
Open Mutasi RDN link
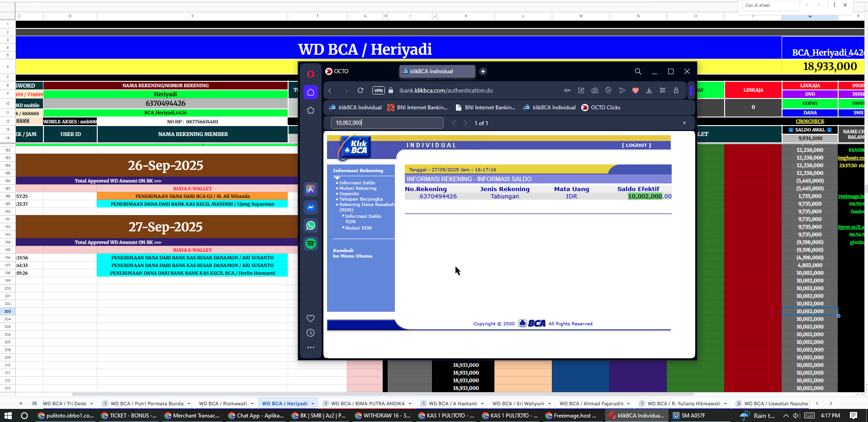358,228
